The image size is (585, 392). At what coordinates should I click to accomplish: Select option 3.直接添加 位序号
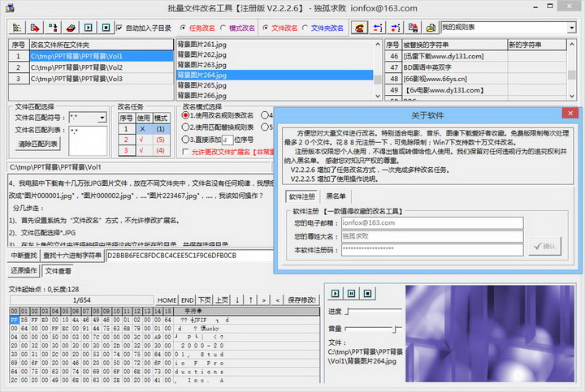pyautogui.click(x=185, y=140)
